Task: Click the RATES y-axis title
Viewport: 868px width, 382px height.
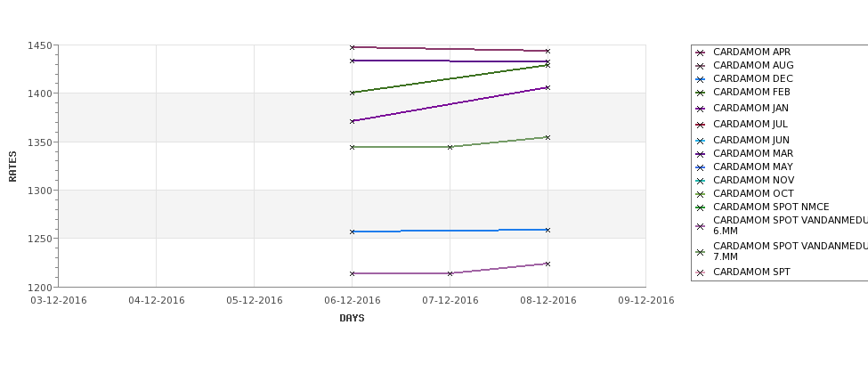Action: [12, 167]
